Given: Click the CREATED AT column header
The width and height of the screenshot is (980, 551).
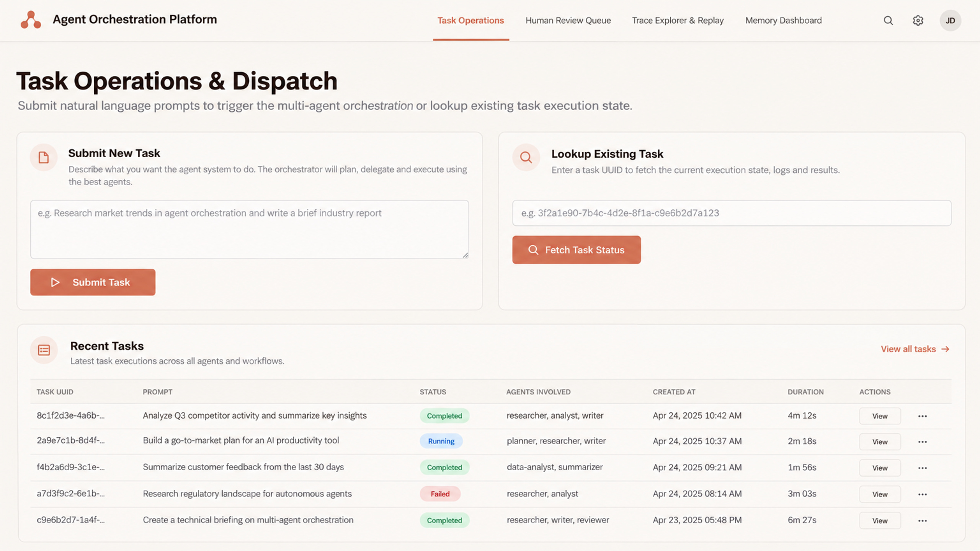Looking at the screenshot, I should click(x=674, y=392).
